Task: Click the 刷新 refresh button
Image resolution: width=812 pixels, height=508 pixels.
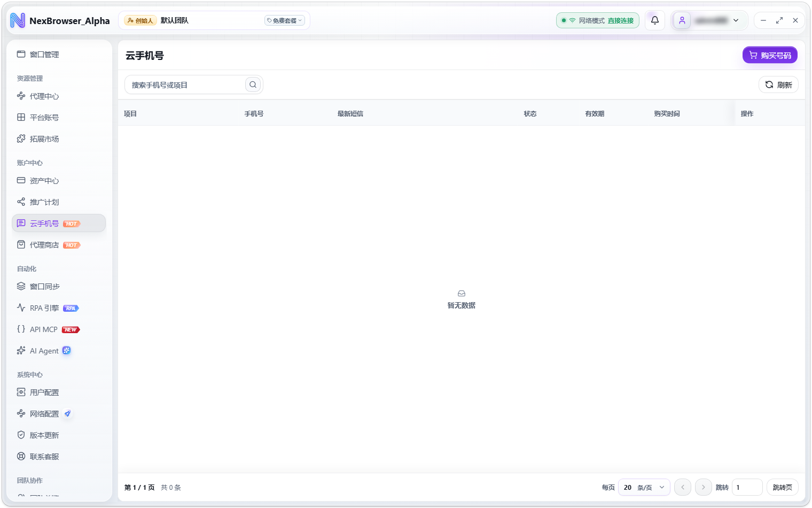Action: [778, 84]
